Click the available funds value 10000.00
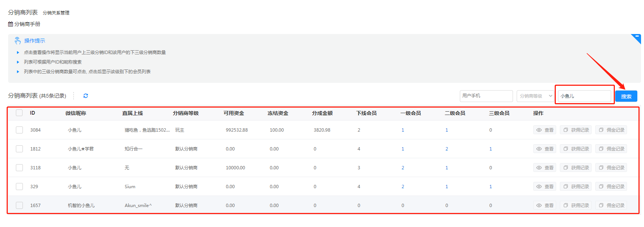This screenshot has width=644, height=227. 235,168
